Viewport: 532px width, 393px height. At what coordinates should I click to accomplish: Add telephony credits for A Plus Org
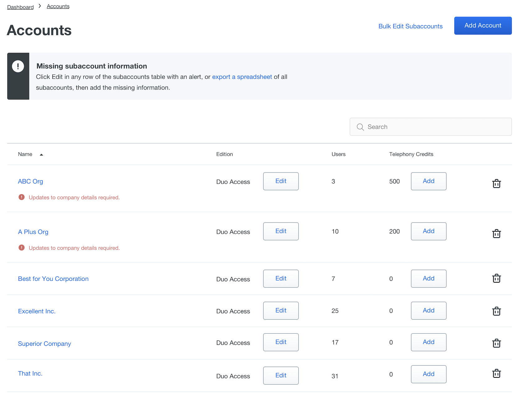point(428,231)
